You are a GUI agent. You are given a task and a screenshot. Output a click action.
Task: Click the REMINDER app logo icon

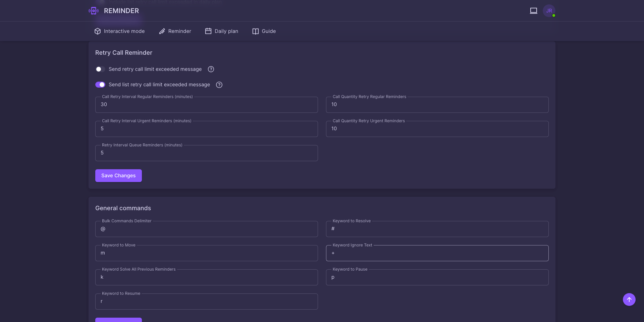pyautogui.click(x=94, y=11)
